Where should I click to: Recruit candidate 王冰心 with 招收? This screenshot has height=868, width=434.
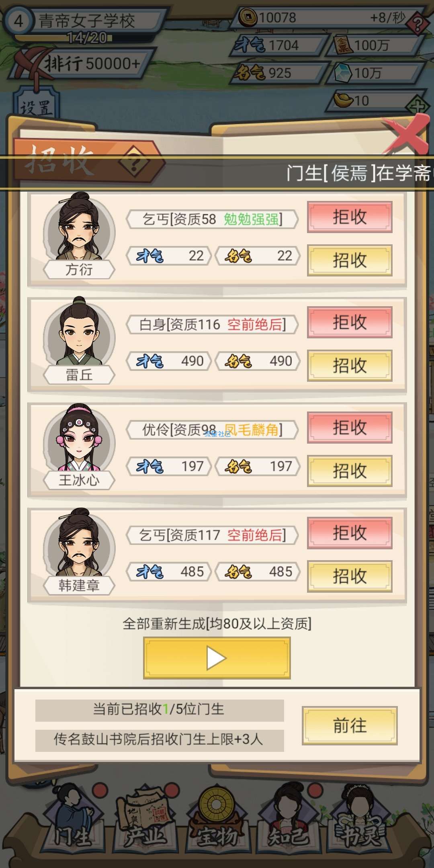[x=350, y=471]
